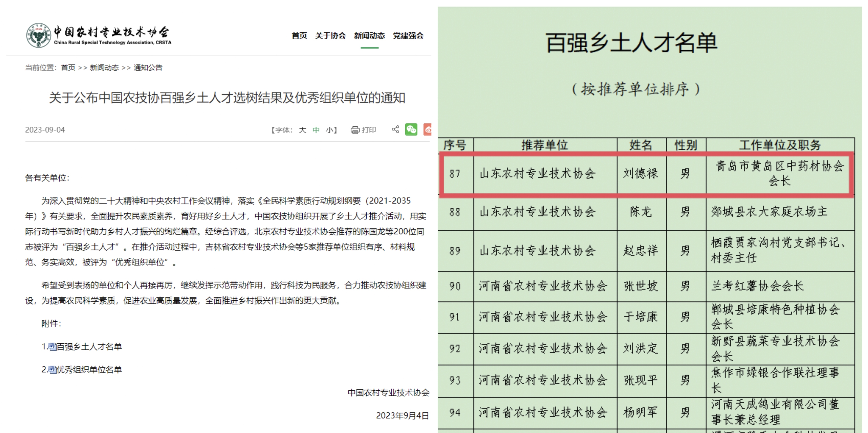This screenshot has width=868, height=433.
Task: Share article via green WeChat icon
Action: (x=411, y=129)
